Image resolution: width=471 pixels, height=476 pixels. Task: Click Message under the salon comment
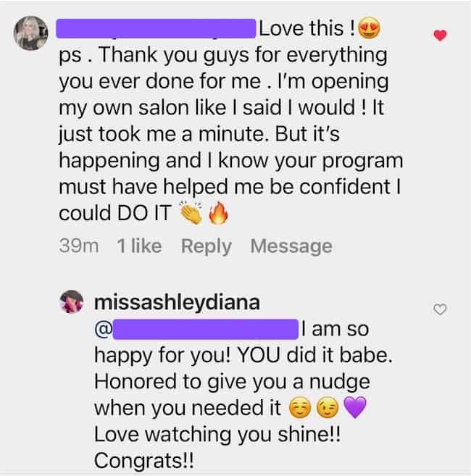click(x=291, y=246)
